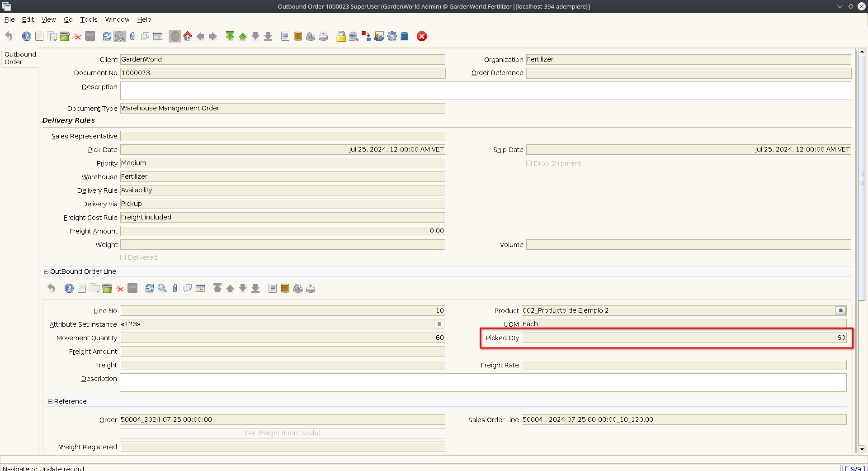Open the Delivery Via combo box
Viewport: 868px width, 471px height.
click(x=283, y=204)
